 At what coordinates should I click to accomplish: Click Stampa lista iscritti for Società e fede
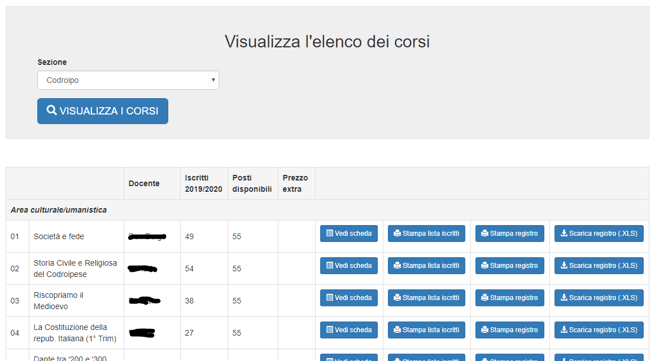[427, 234]
